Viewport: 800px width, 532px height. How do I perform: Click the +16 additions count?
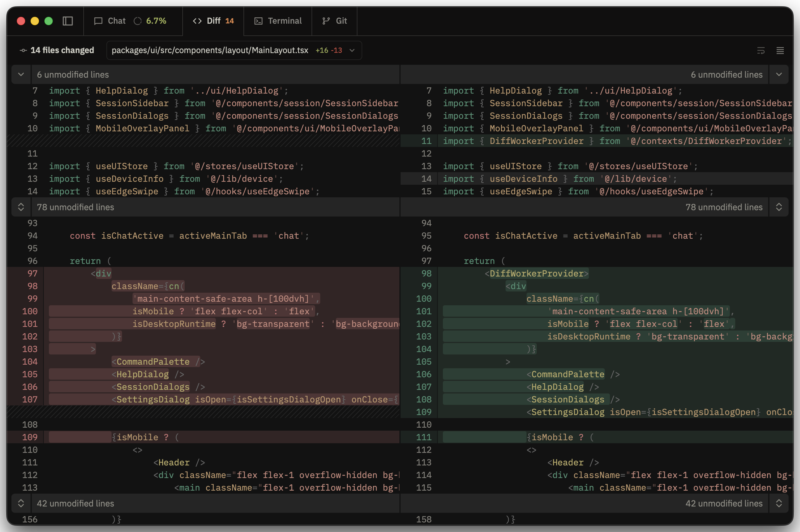322,50
